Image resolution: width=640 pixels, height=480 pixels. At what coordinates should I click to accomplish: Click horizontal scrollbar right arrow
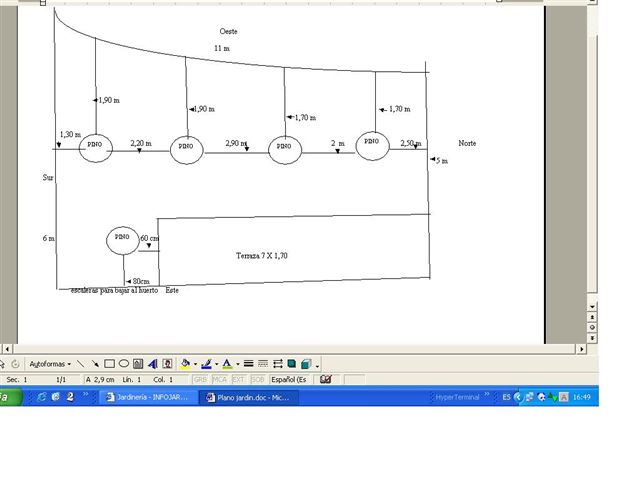pos(581,349)
